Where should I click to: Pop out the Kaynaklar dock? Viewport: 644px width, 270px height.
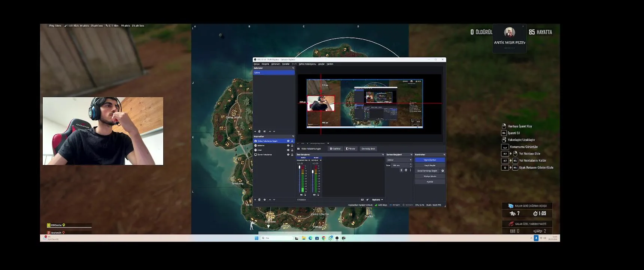pyautogui.click(x=293, y=136)
